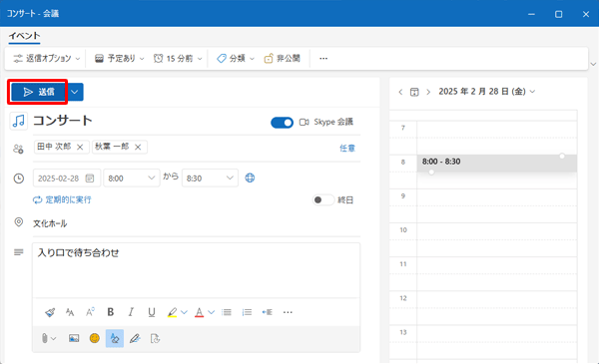Select the 8:00 - 8:30 event block

496,163
